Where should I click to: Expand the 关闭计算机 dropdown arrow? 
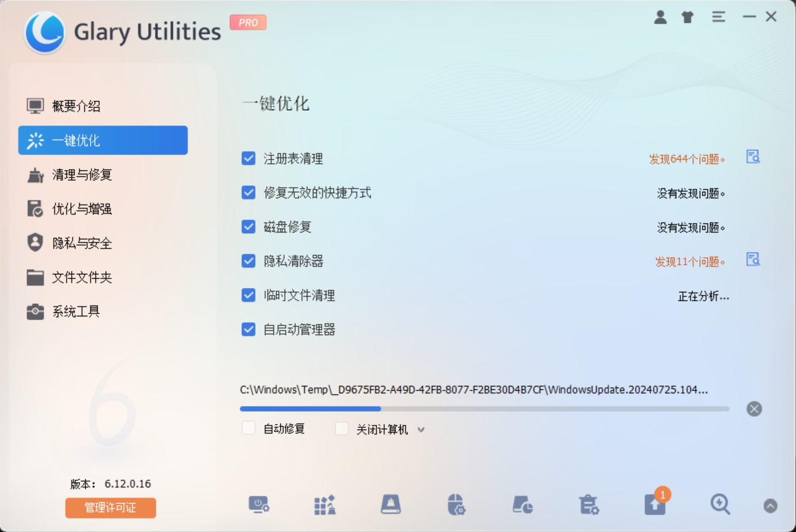(x=422, y=429)
